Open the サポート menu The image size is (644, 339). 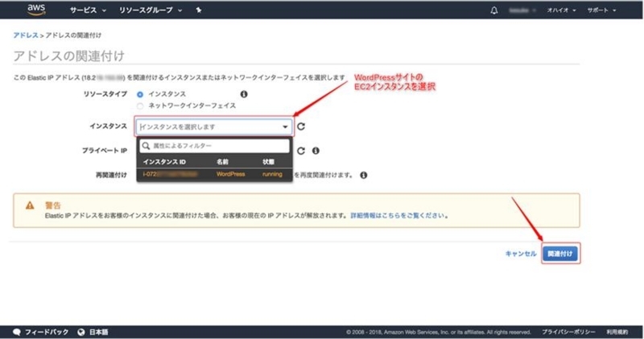[601, 10]
